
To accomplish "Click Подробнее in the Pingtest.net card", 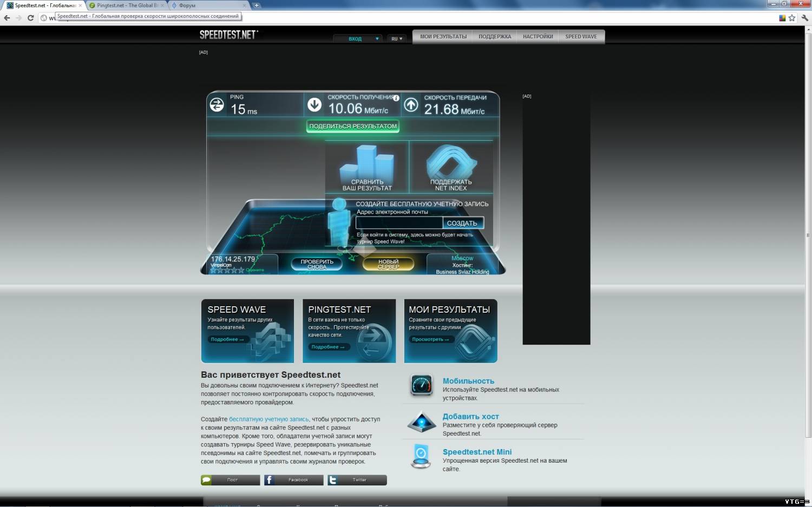I will [328, 347].
